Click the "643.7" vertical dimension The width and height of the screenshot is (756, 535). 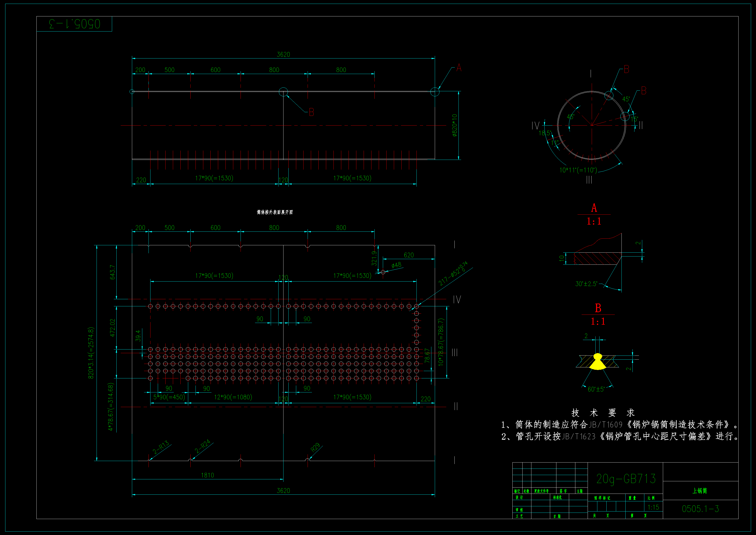click(x=113, y=272)
